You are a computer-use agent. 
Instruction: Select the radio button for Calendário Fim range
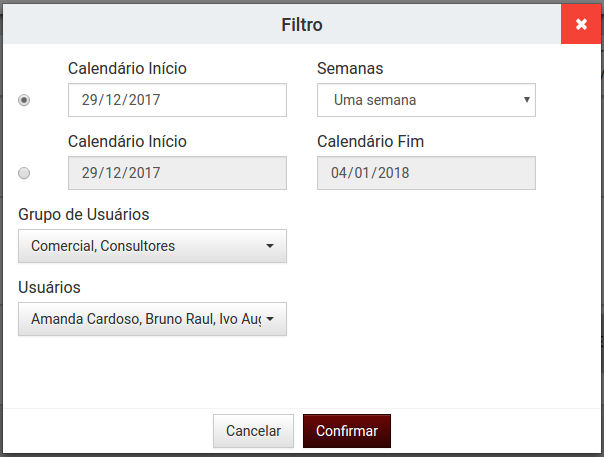[x=25, y=173]
